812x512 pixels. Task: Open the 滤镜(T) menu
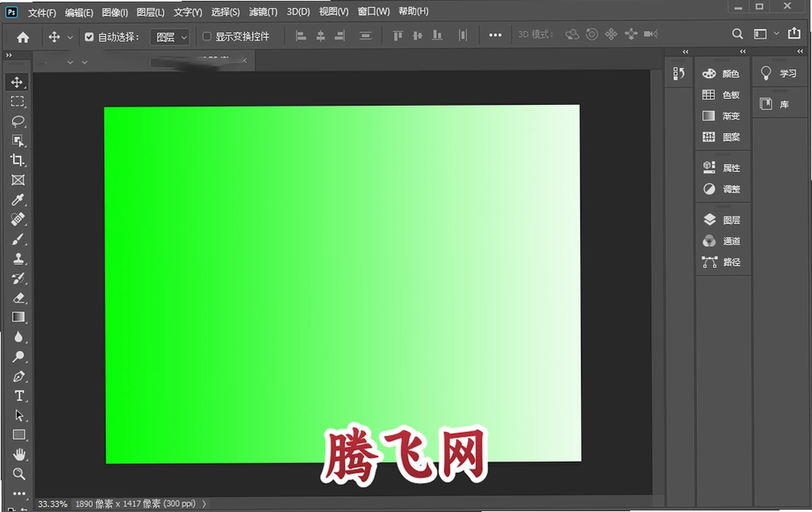tap(263, 12)
